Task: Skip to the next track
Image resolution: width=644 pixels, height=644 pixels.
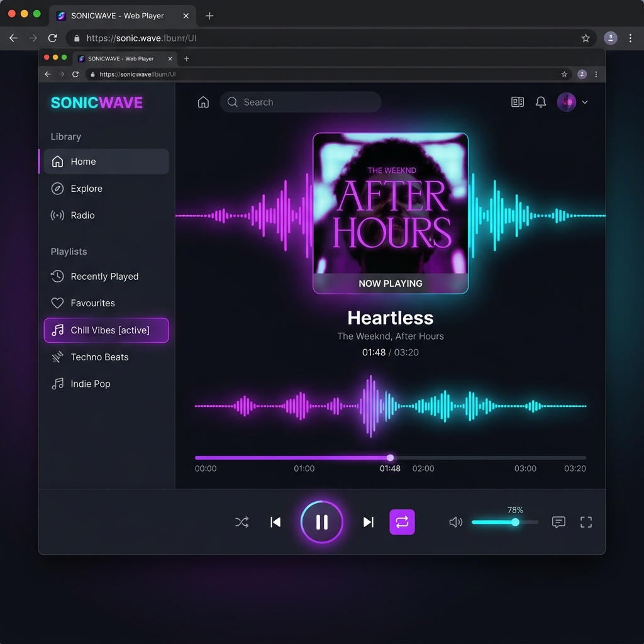Action: pyautogui.click(x=369, y=522)
